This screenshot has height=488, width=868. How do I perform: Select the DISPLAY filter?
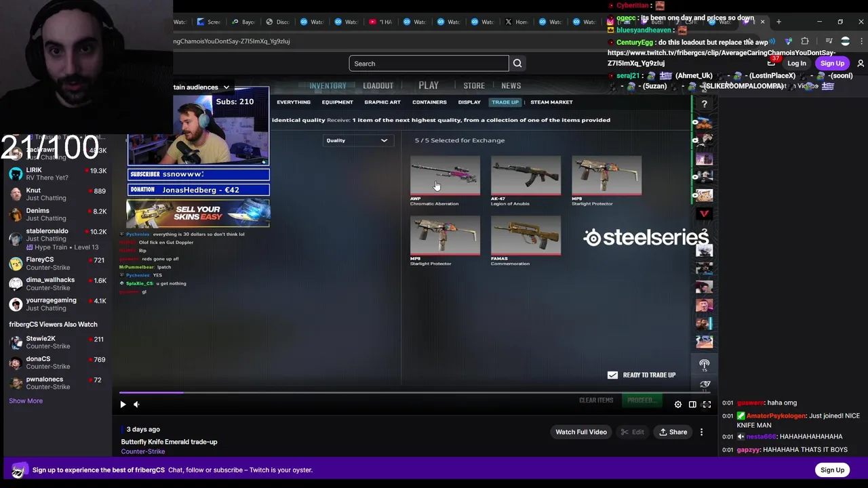coord(469,102)
